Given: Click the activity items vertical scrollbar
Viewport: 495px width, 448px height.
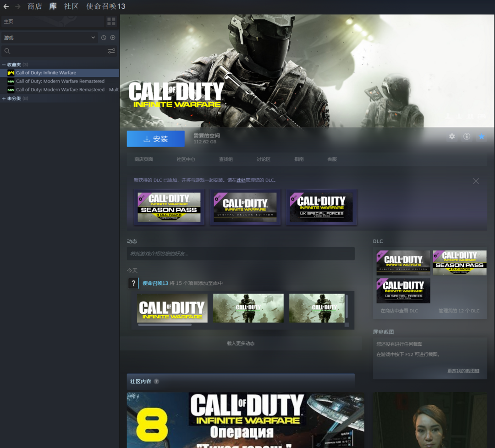Looking at the screenshot, I should coord(346,306).
